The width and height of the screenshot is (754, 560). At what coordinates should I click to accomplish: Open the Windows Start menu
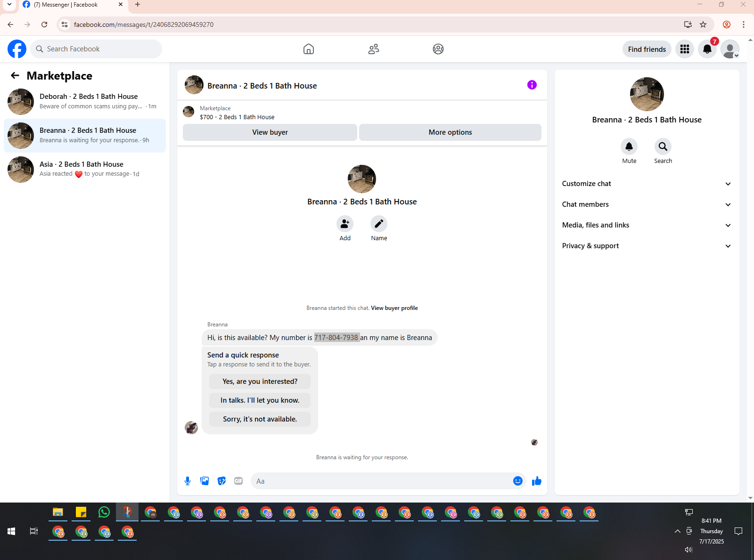coord(11,531)
